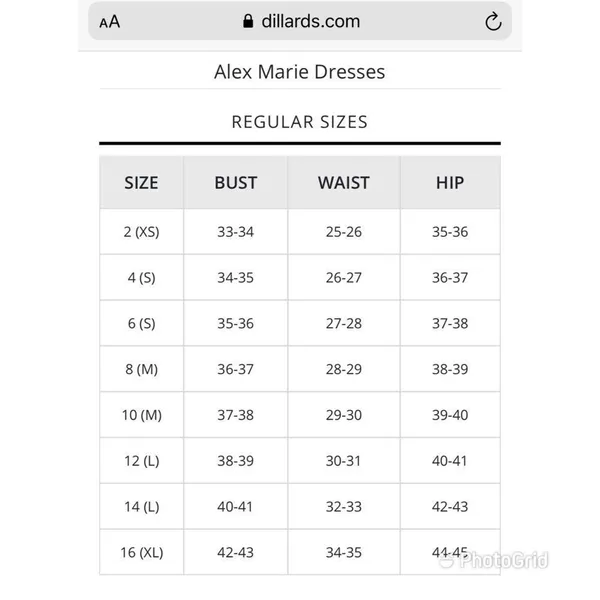Tap the HIP column header

coord(450,183)
